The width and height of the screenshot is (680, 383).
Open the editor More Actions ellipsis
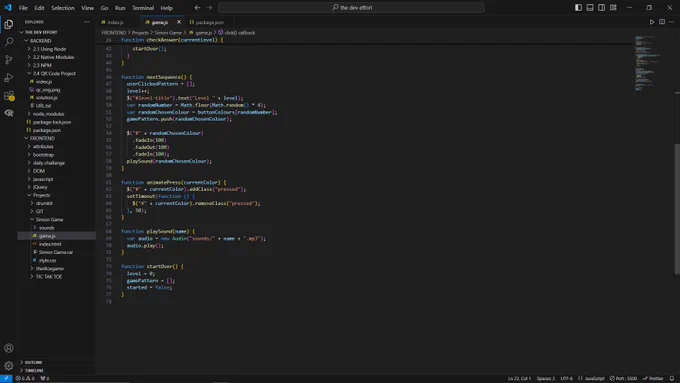click(x=671, y=22)
